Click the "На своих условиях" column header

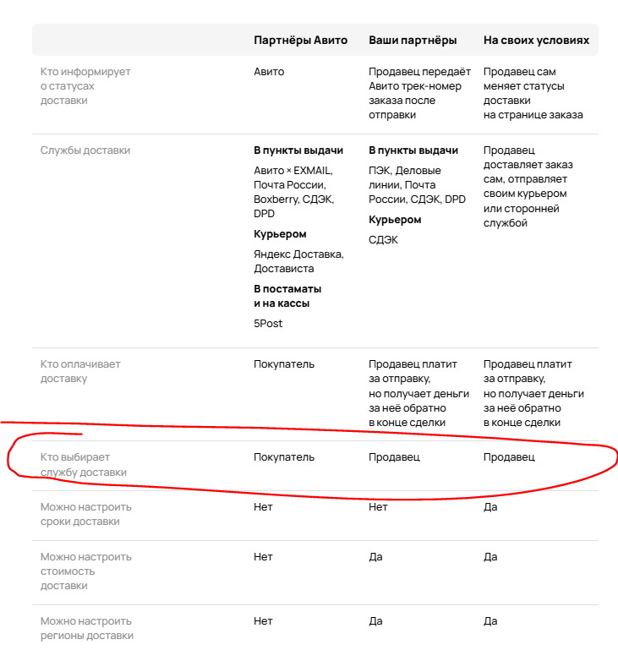(536, 41)
